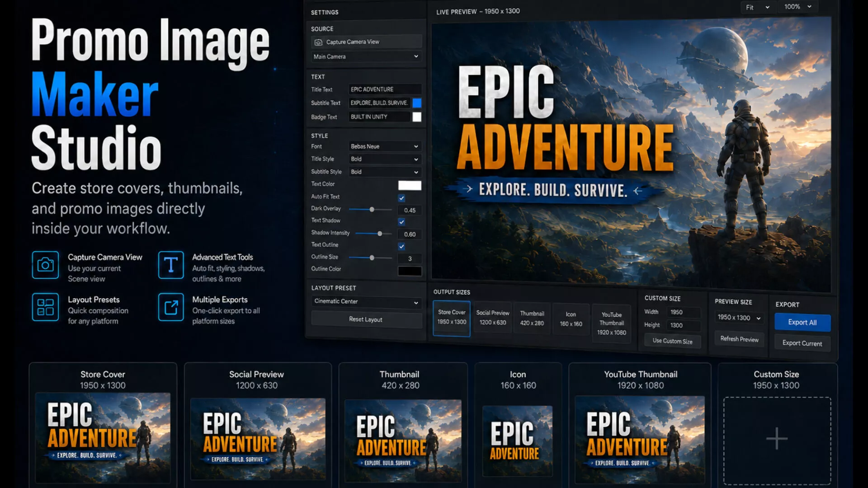Screen dimensions: 868x488
Task: Click the Subtitle Text input field
Action: [x=379, y=103]
